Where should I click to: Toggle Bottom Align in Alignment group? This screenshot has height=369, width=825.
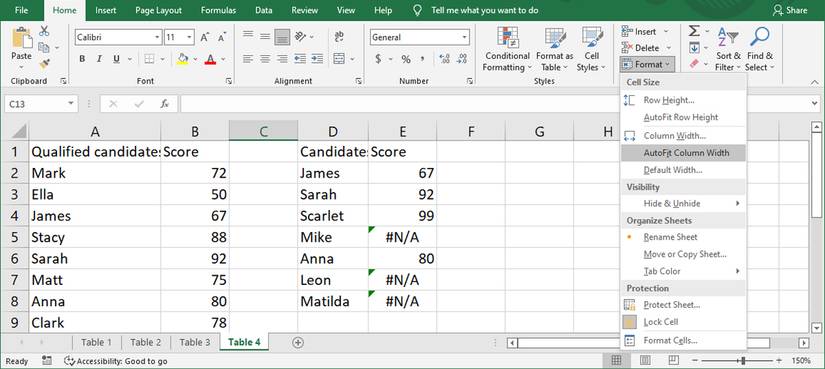(283, 37)
